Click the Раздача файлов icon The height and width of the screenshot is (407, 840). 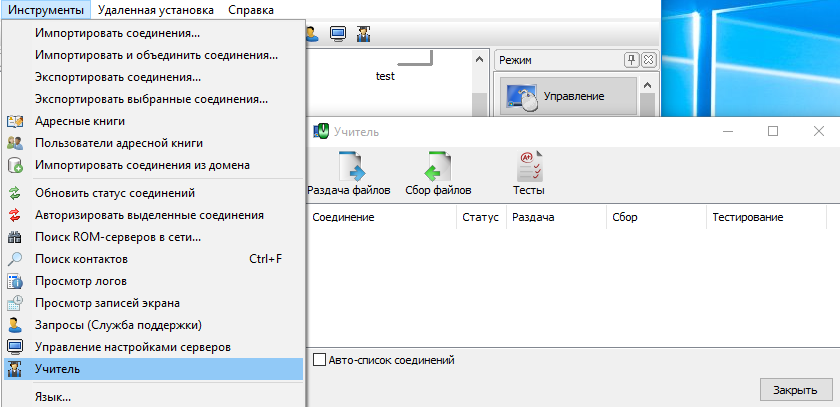coord(351,167)
